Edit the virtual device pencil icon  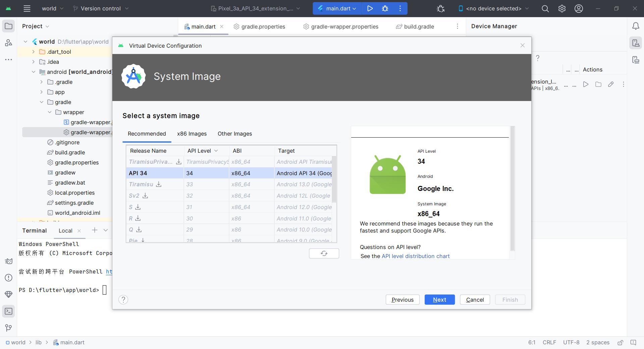pyautogui.click(x=611, y=84)
